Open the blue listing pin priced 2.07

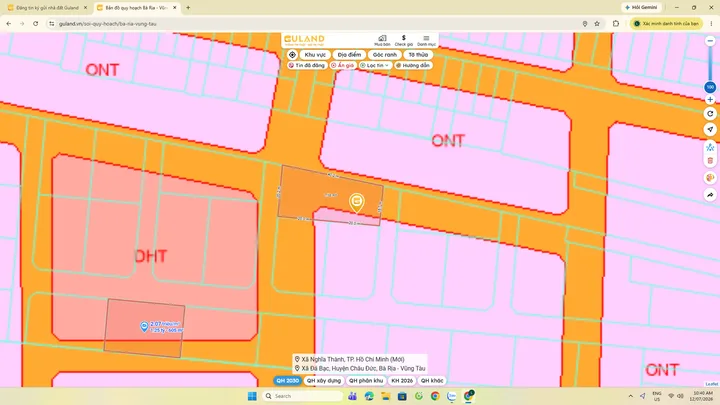pyautogui.click(x=144, y=326)
